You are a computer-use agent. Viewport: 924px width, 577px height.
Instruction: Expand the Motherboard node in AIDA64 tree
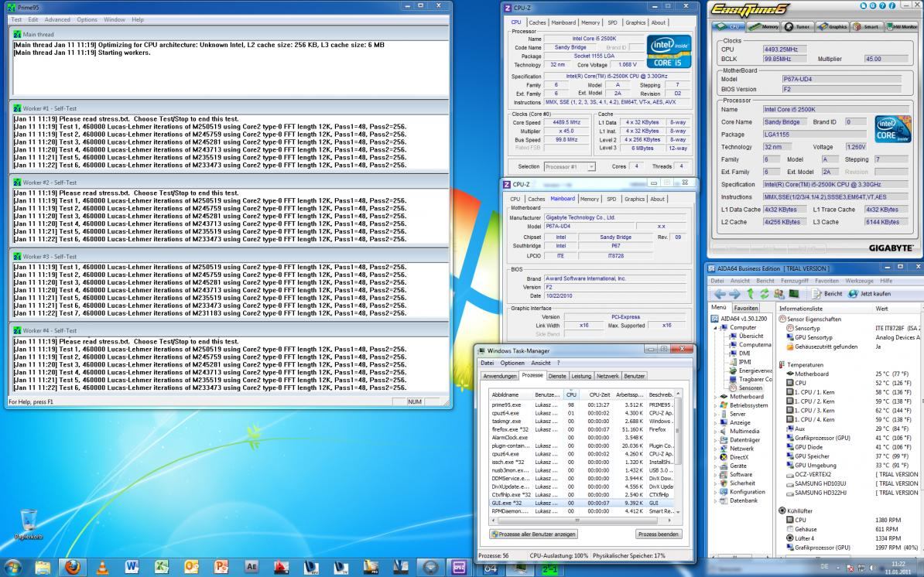(716, 397)
